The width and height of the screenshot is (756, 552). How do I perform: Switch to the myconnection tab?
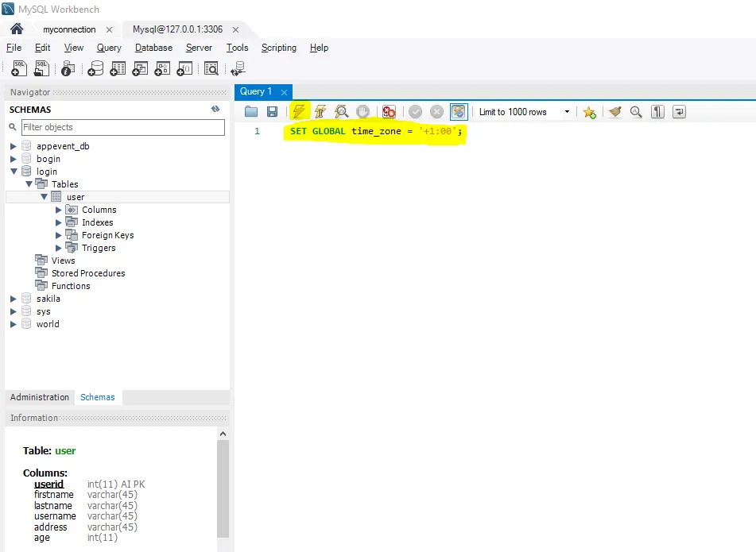69,29
